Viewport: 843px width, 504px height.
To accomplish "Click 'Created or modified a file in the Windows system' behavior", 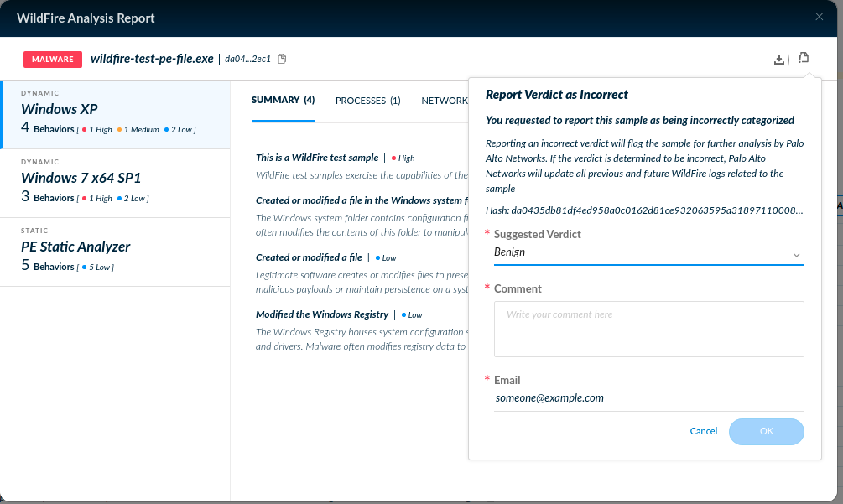I will (x=362, y=200).
